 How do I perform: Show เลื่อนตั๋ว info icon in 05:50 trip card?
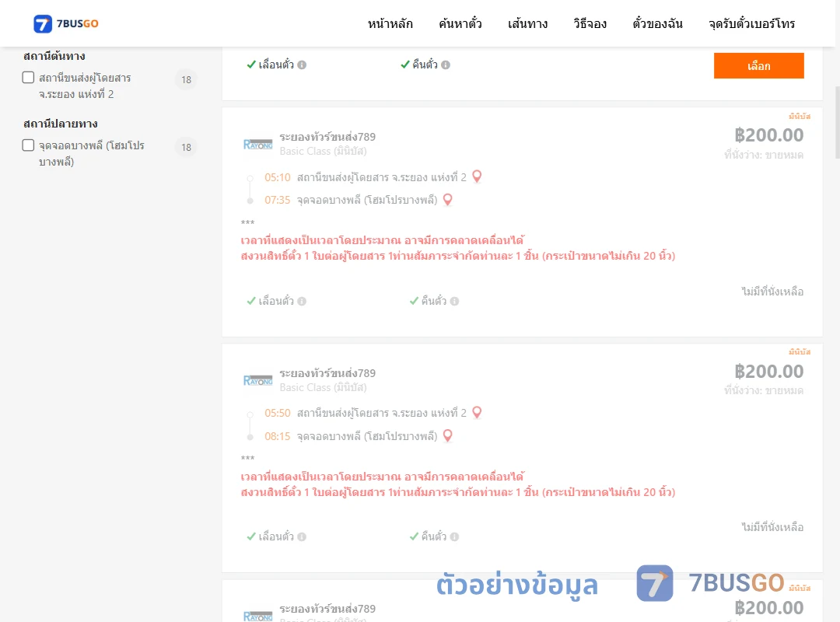click(x=302, y=536)
